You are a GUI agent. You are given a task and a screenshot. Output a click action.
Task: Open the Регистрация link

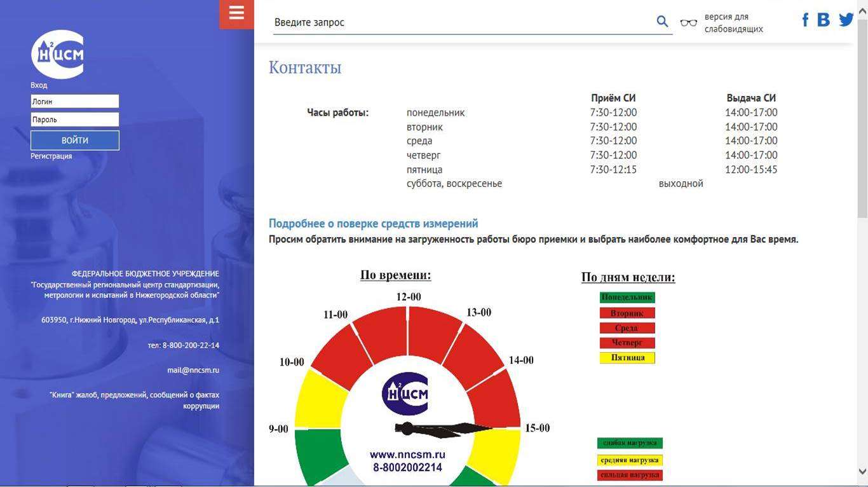click(51, 156)
